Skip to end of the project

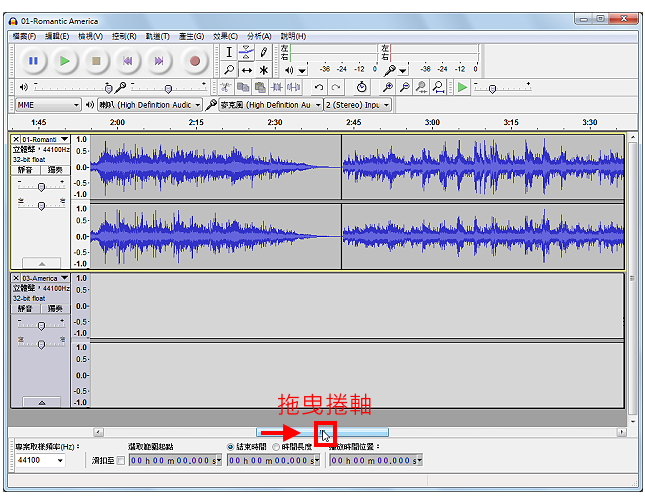pos(159,61)
